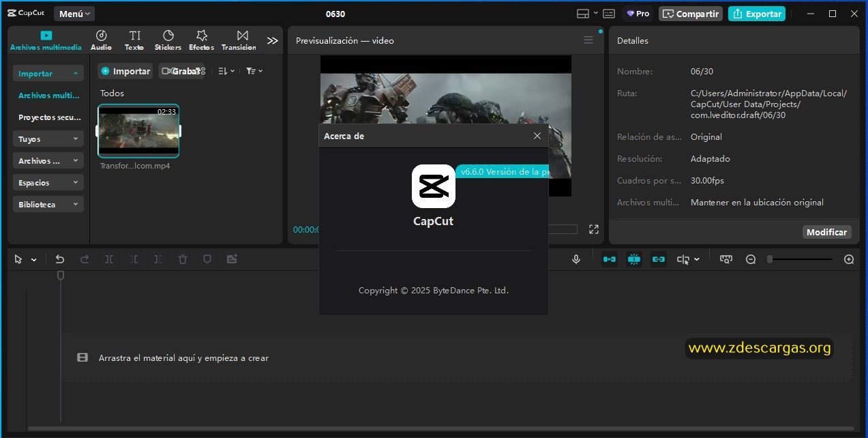The image size is (868, 438).
Task: Click the Compartir button
Action: 691,14
